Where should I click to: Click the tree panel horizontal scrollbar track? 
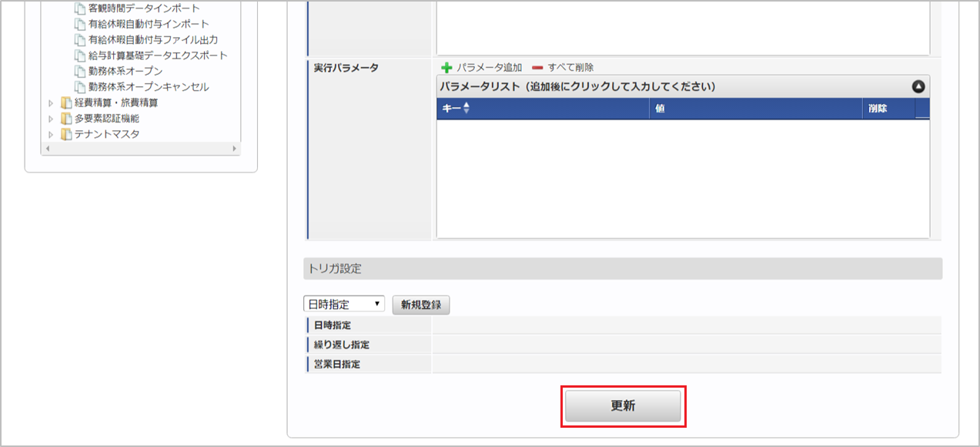(x=142, y=149)
